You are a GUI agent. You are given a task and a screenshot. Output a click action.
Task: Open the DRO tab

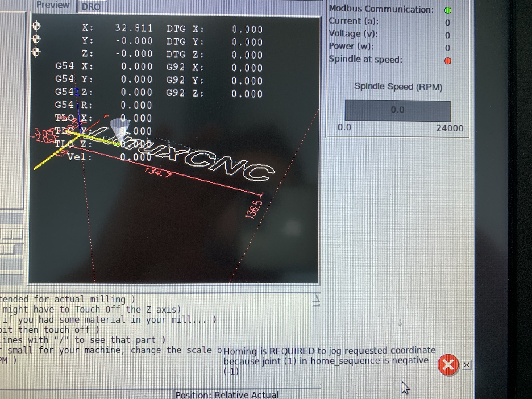point(91,6)
